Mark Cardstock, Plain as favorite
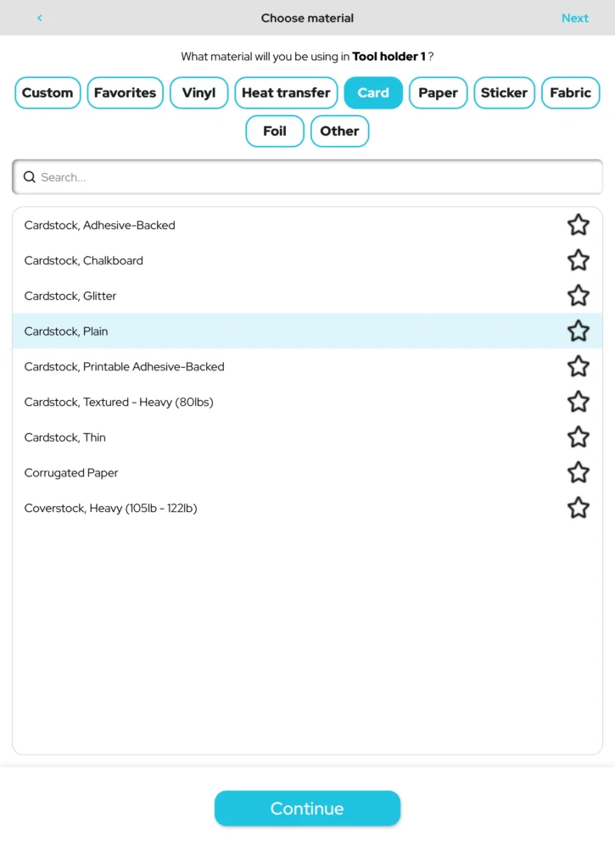This screenshot has width=615, height=868. click(578, 331)
